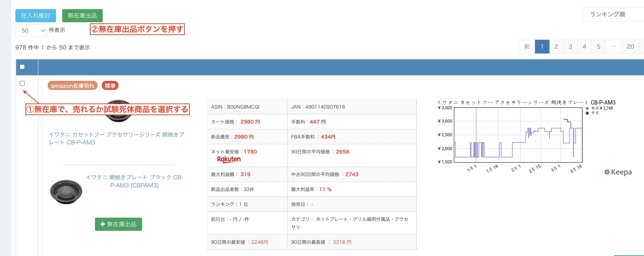Click 90日間の最安値 2246円 value
This screenshot has width=644, height=256.
(x=260, y=242)
